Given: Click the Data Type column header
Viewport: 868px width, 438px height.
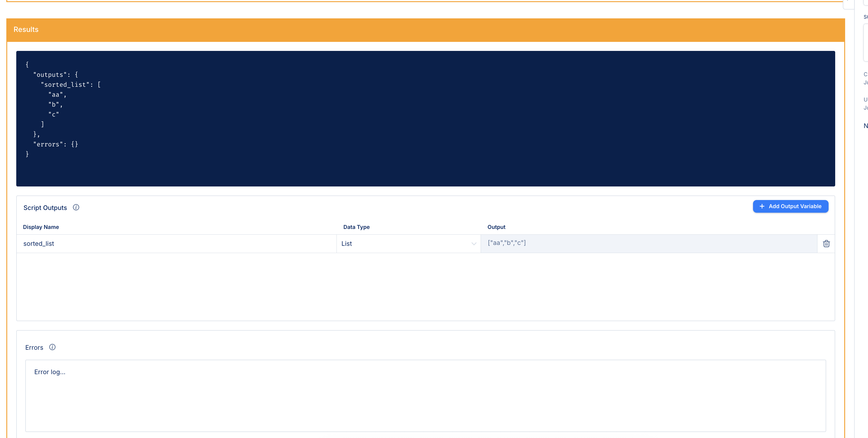Looking at the screenshot, I should pyautogui.click(x=356, y=227).
